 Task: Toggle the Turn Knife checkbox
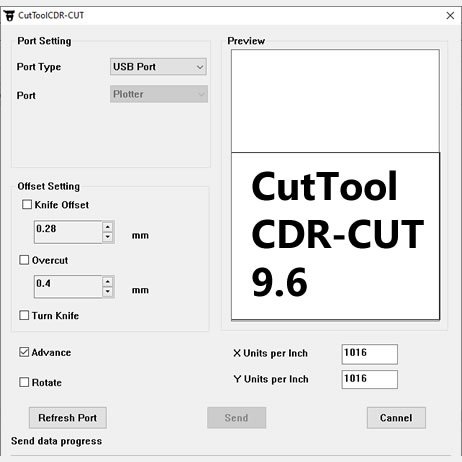[24, 315]
